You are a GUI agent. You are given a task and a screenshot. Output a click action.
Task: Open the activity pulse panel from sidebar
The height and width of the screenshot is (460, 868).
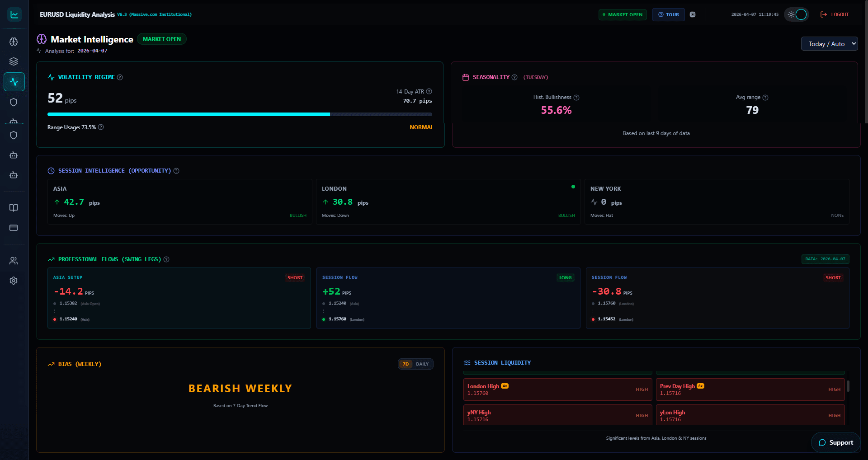pyautogui.click(x=14, y=82)
